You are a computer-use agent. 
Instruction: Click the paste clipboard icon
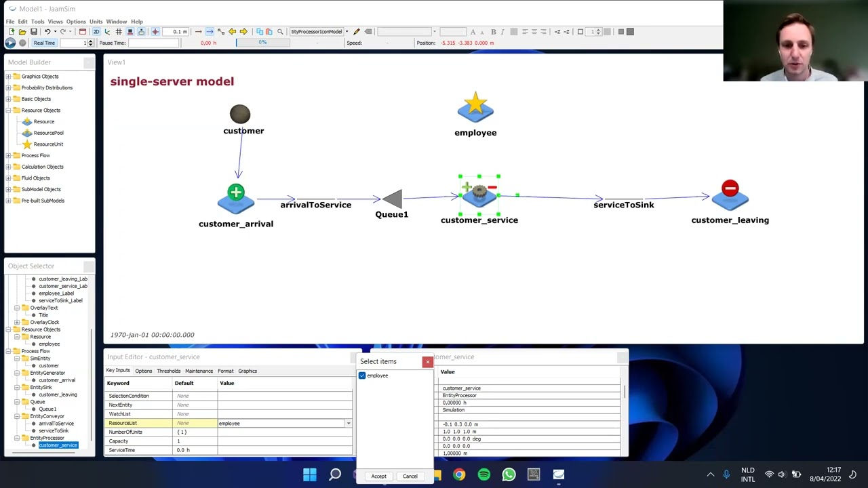tap(269, 31)
